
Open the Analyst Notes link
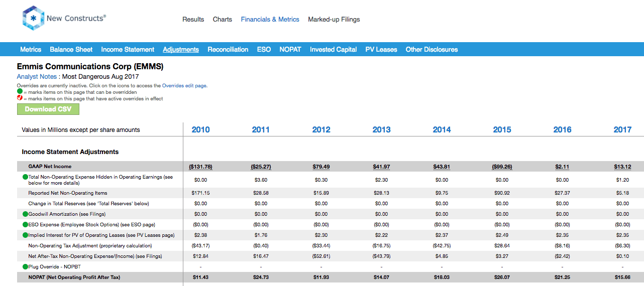37,77
